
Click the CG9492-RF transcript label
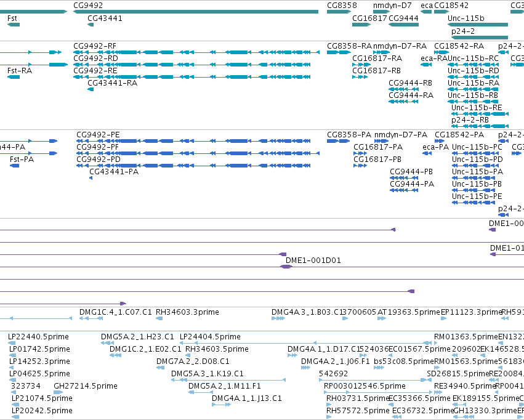click(x=95, y=46)
